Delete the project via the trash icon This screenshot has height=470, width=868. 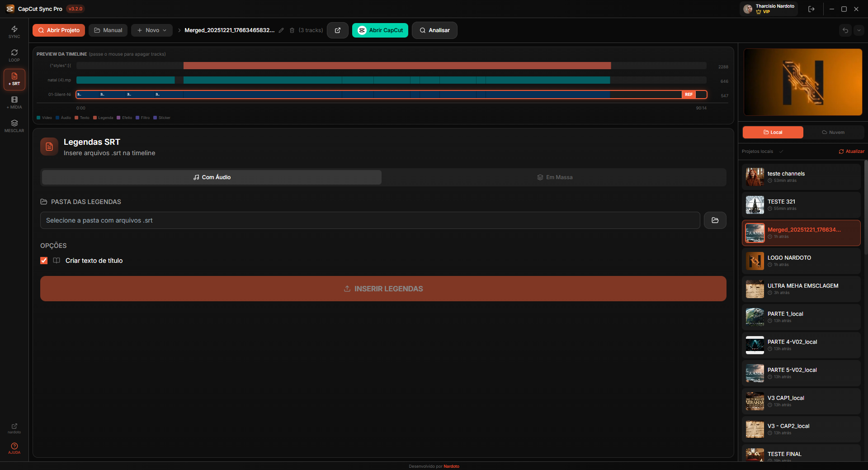click(x=292, y=30)
